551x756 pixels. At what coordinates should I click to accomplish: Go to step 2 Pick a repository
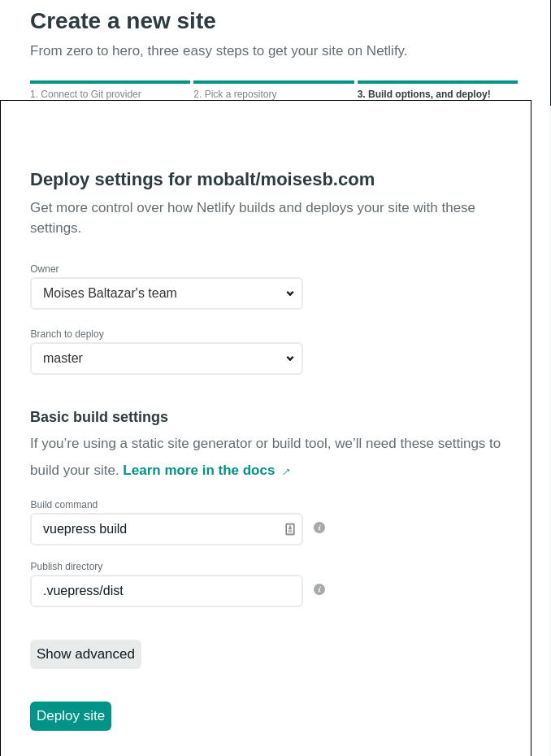(x=235, y=94)
